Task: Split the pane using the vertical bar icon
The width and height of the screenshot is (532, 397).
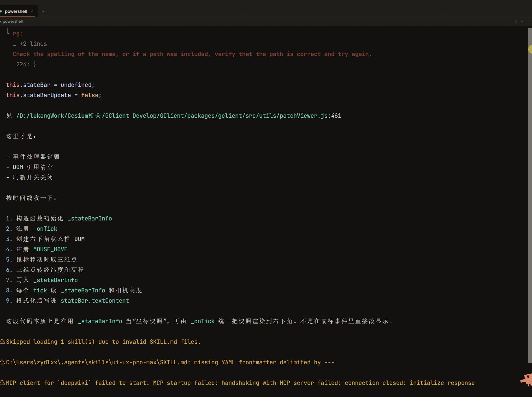Action: coord(516,21)
